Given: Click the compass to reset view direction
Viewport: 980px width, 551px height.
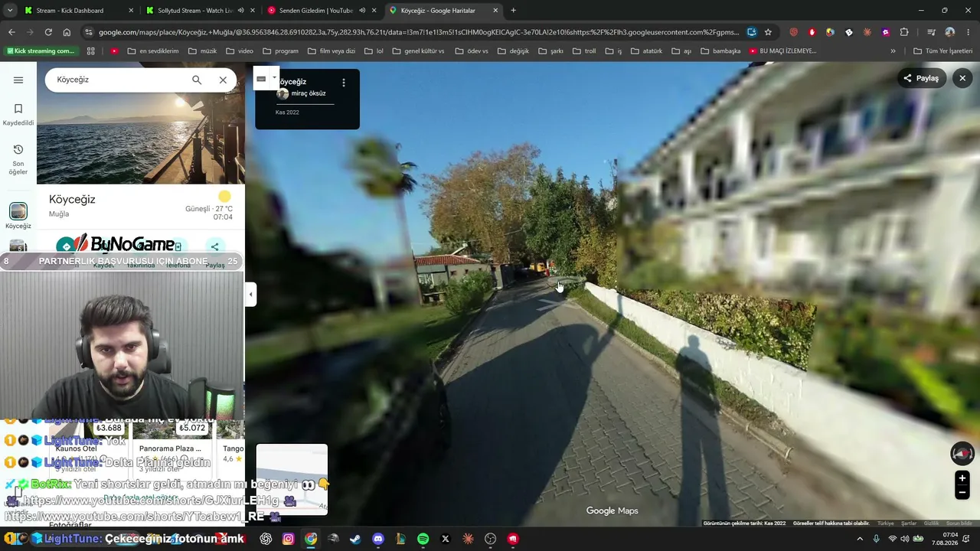Looking at the screenshot, I should (x=962, y=453).
